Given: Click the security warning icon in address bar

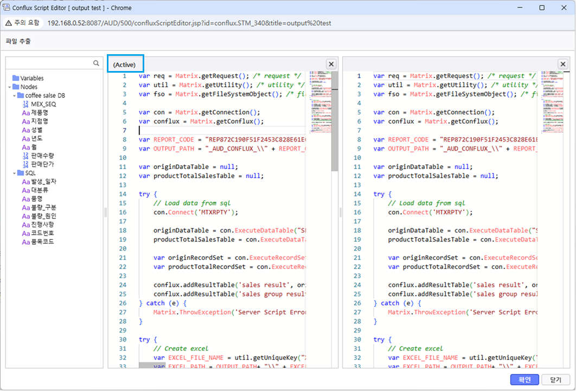Looking at the screenshot, I should pos(9,23).
